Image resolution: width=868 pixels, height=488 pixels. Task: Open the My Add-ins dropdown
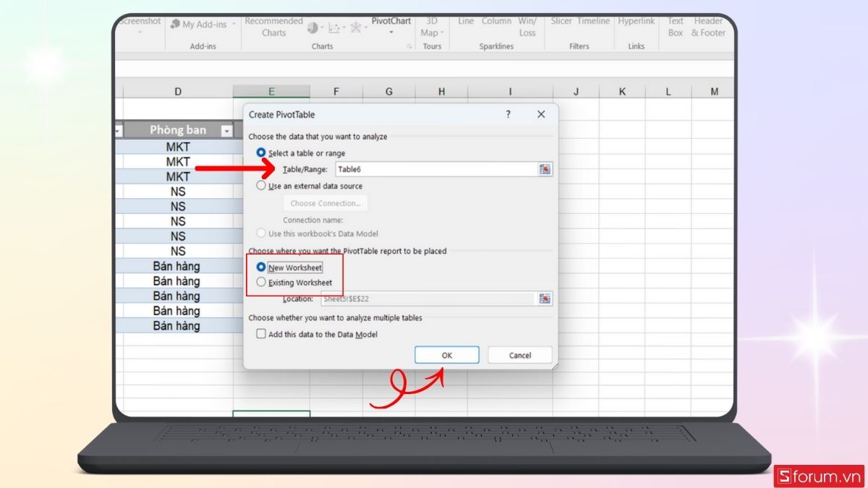coord(234,24)
